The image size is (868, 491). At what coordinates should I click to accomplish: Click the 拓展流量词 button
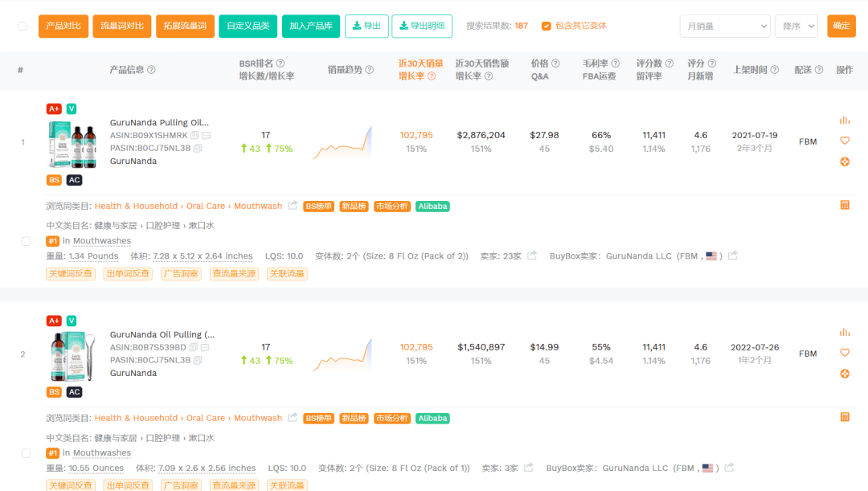(x=185, y=26)
